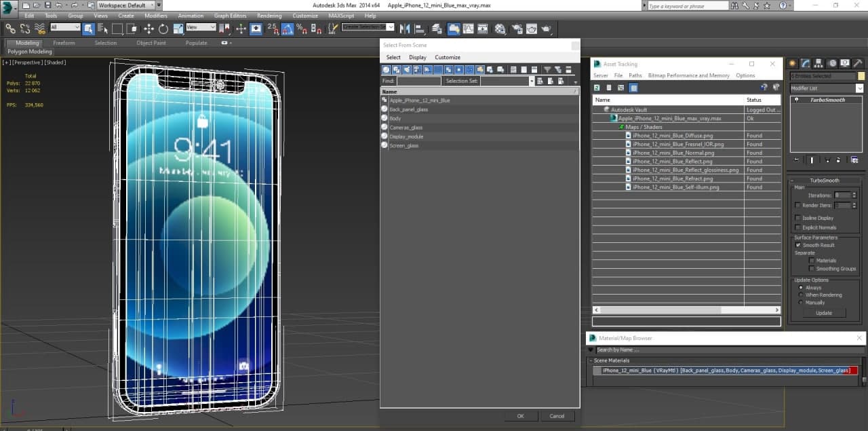Image resolution: width=868 pixels, height=431 pixels.
Task: Open the Motion command panel tab
Action: tap(832, 63)
